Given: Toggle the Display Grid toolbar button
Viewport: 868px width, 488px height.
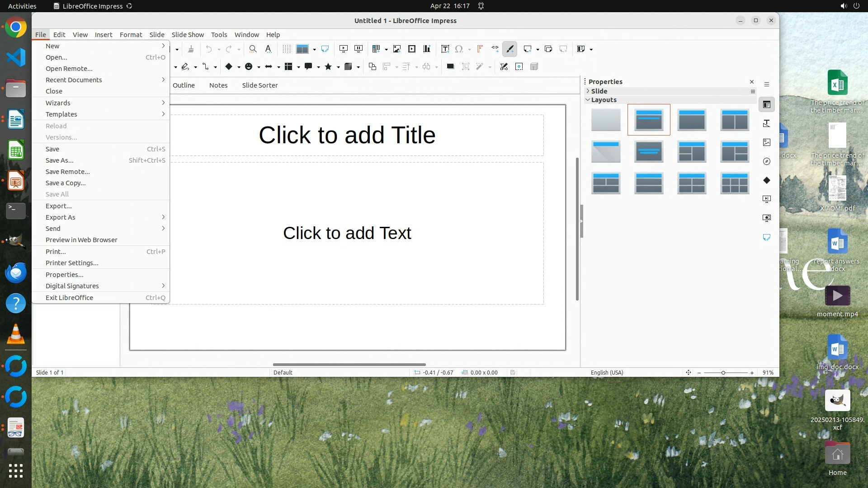Looking at the screenshot, I should pos(286,49).
